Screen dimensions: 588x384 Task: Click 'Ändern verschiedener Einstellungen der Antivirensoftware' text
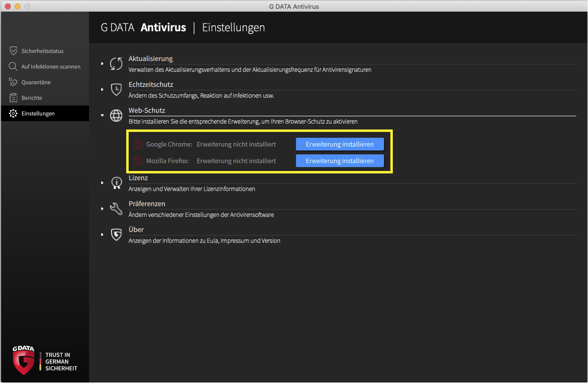coord(201,215)
